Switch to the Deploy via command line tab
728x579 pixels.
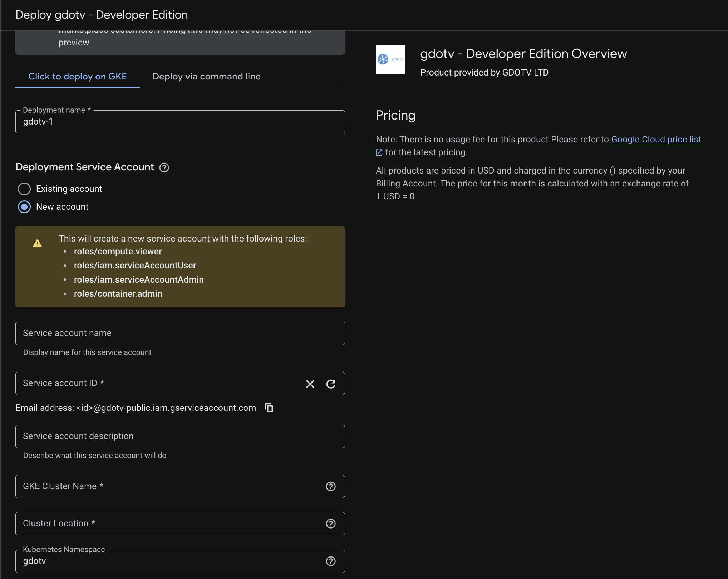(207, 76)
